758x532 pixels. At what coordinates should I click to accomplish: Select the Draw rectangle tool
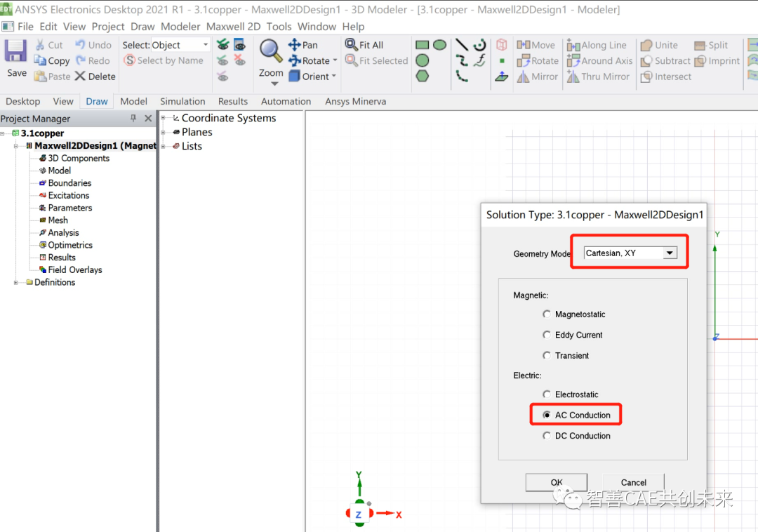click(422, 45)
